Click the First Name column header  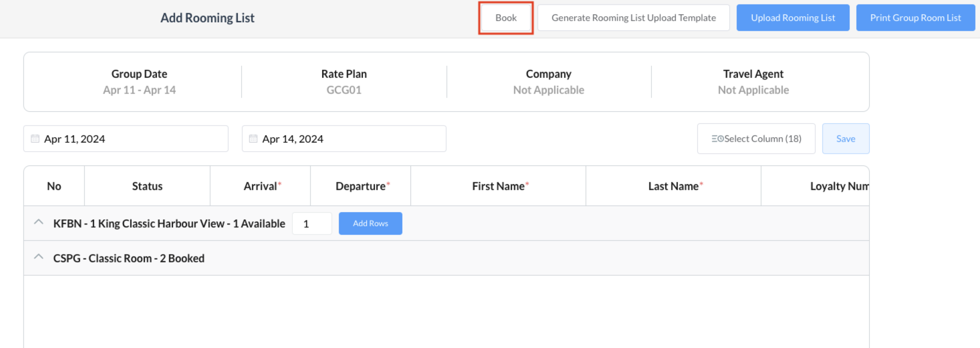pyautogui.click(x=498, y=186)
